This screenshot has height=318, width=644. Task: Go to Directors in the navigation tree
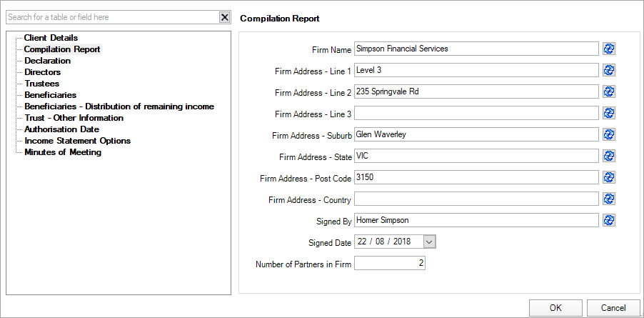pyautogui.click(x=42, y=72)
